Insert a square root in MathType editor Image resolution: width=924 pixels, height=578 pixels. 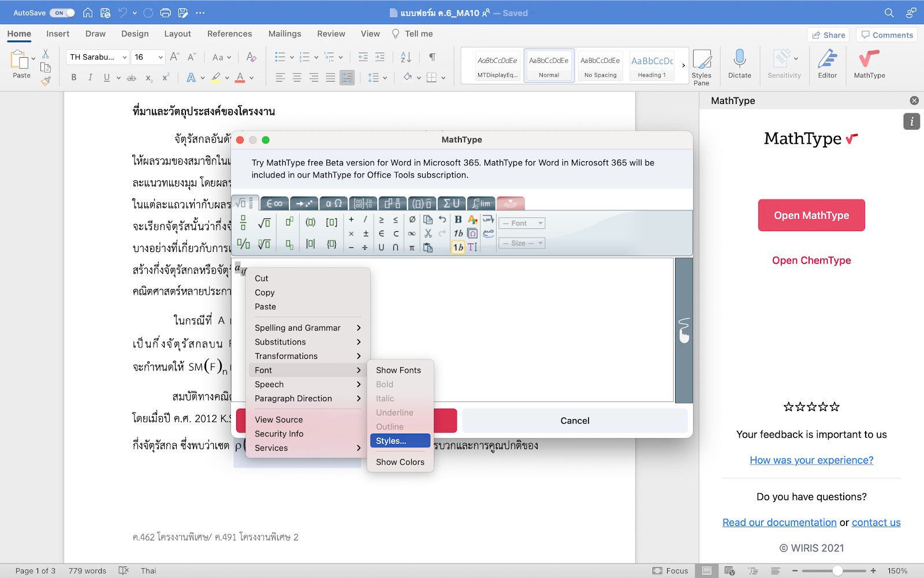tap(264, 223)
